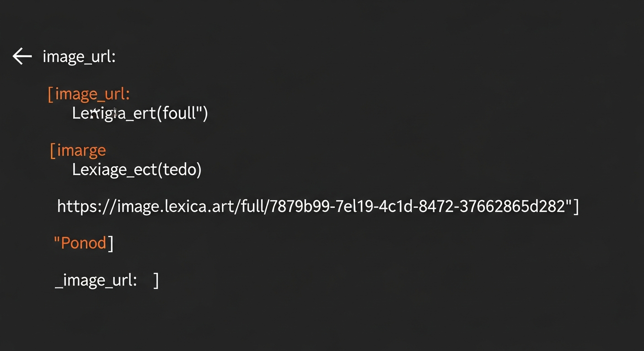Click the lone bracket after "_image_url:"
Screen dimensions: 644x351
156,280
